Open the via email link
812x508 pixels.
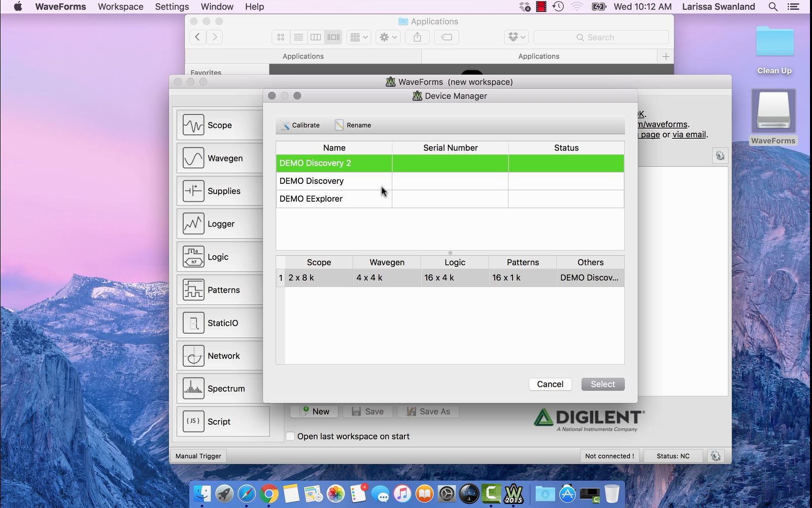click(x=689, y=135)
